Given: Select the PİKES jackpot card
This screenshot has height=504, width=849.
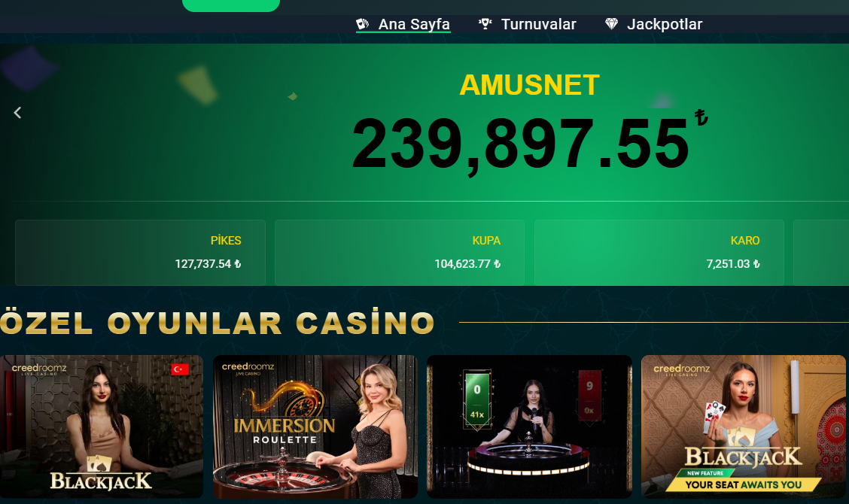Looking at the screenshot, I should (x=140, y=252).
